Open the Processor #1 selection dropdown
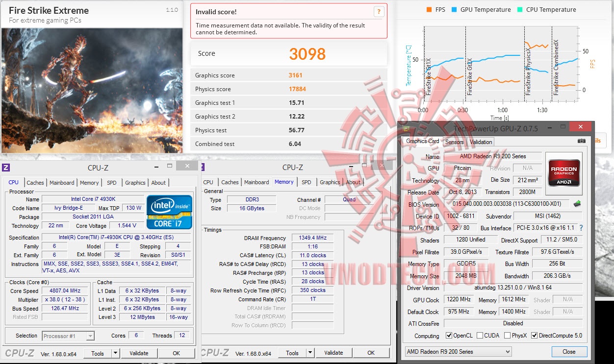This screenshot has width=614, height=364. [68, 336]
